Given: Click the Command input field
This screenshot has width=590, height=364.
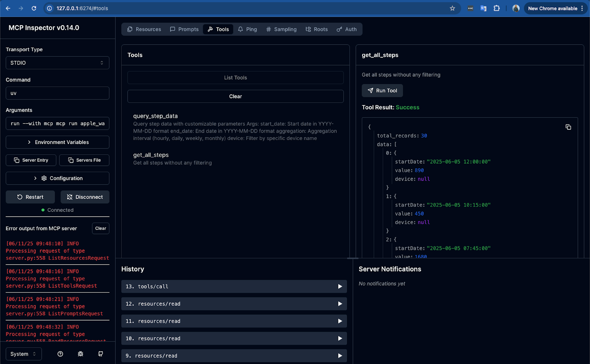Looking at the screenshot, I should (x=58, y=93).
